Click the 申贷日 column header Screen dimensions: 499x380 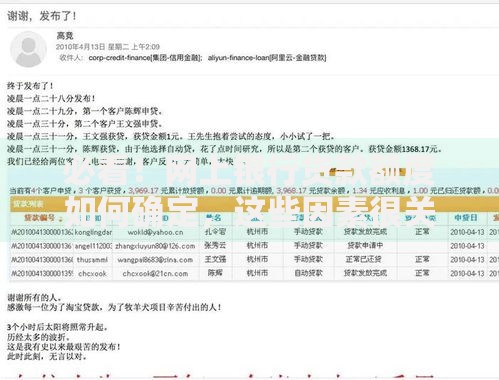(x=466, y=218)
